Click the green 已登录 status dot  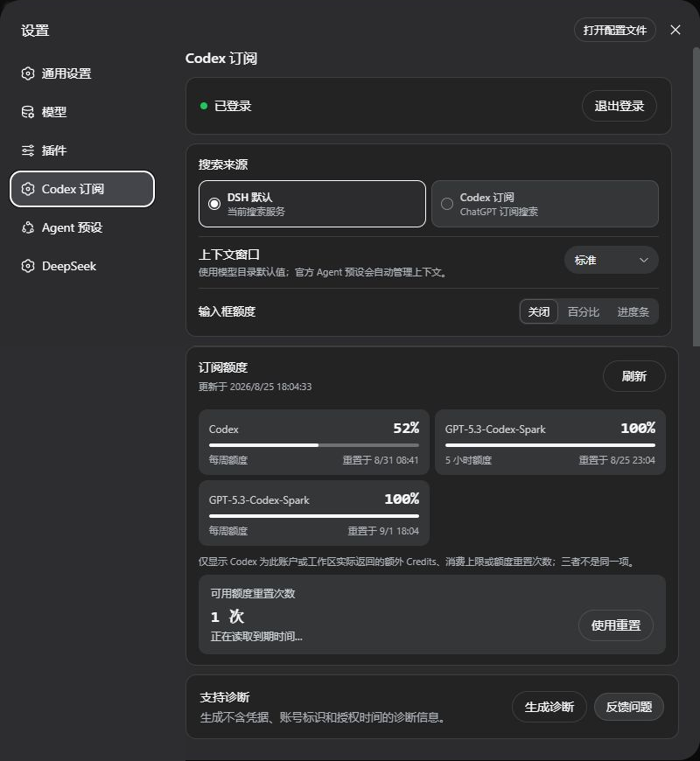[x=204, y=106]
